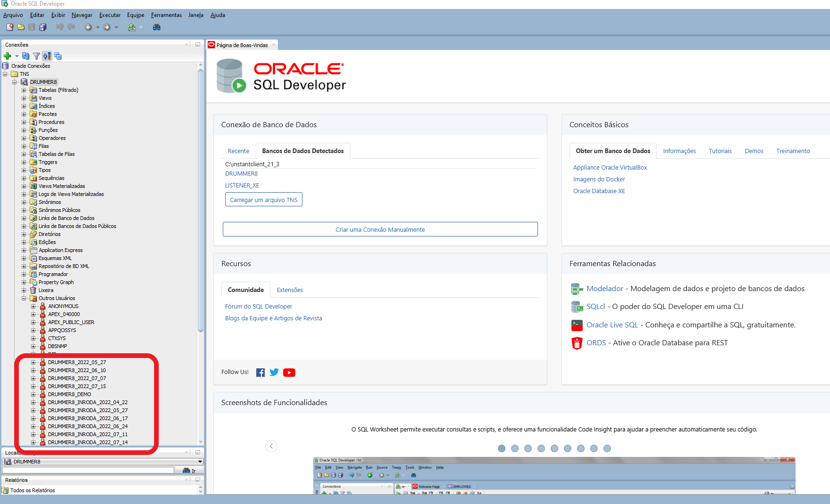The width and height of the screenshot is (830, 504).
Task: Open the Arquivo menu
Action: click(13, 15)
